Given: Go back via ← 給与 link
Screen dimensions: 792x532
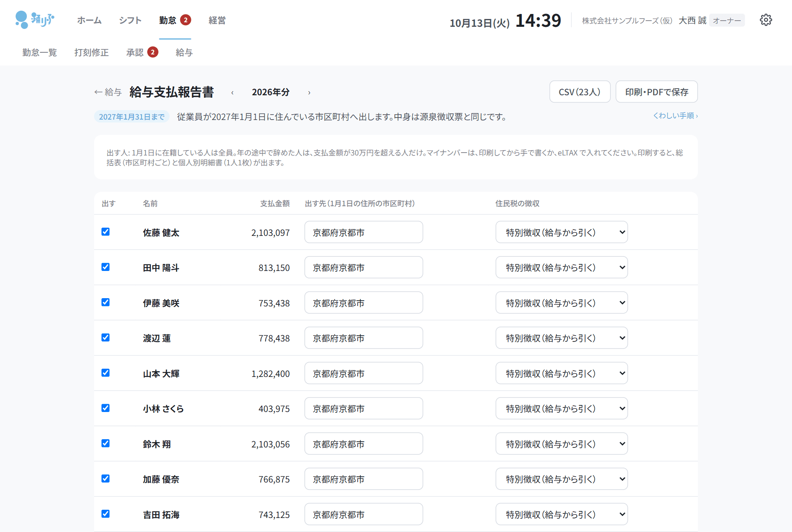Looking at the screenshot, I should pos(108,92).
